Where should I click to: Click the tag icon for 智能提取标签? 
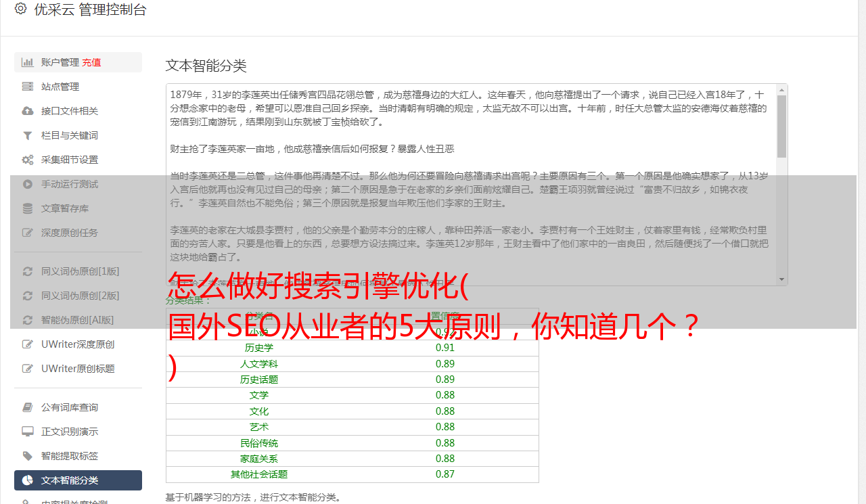(x=28, y=456)
